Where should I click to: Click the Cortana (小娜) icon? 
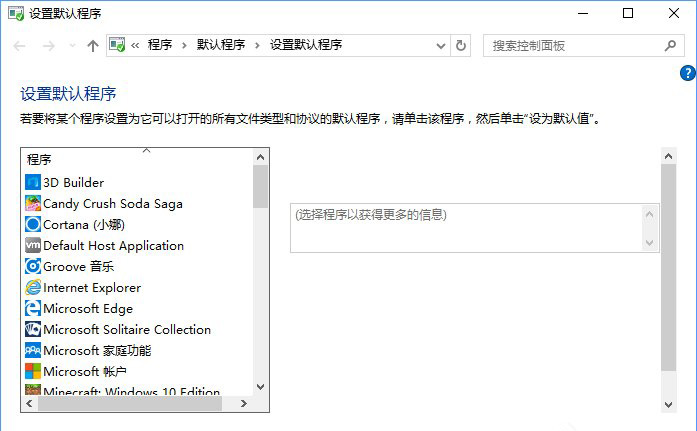33,224
